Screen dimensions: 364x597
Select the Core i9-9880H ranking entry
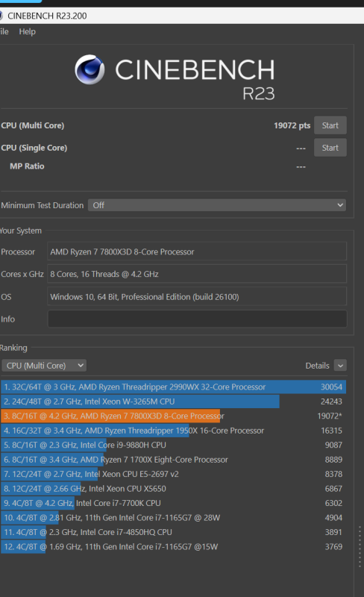click(x=173, y=445)
